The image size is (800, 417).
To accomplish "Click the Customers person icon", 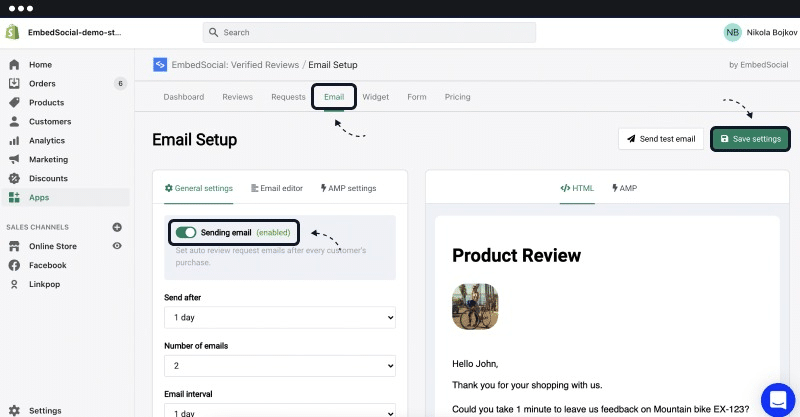I will [x=14, y=121].
